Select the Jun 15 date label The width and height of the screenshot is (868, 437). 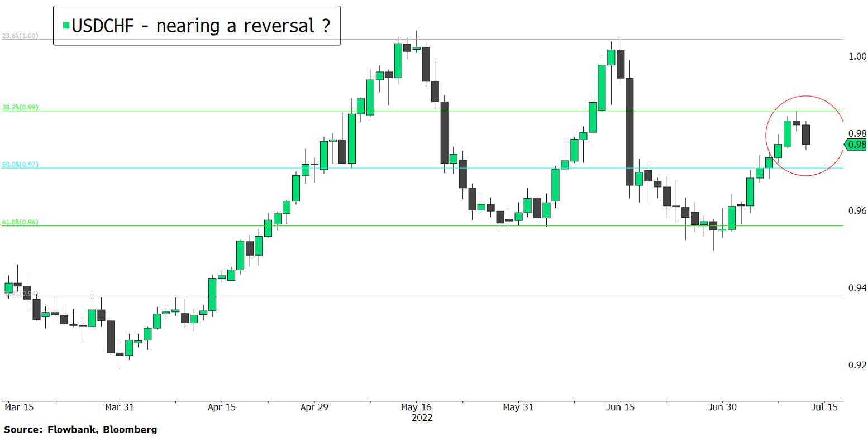pyautogui.click(x=619, y=407)
